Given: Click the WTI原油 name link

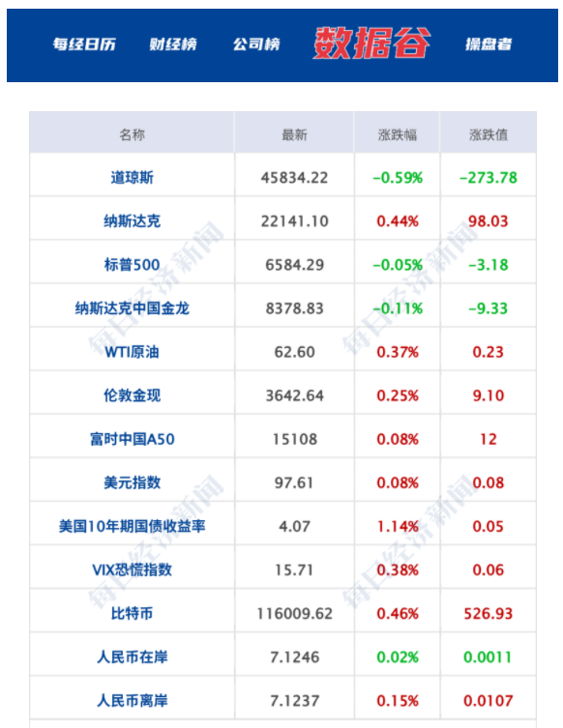Looking at the screenshot, I should (x=132, y=352).
